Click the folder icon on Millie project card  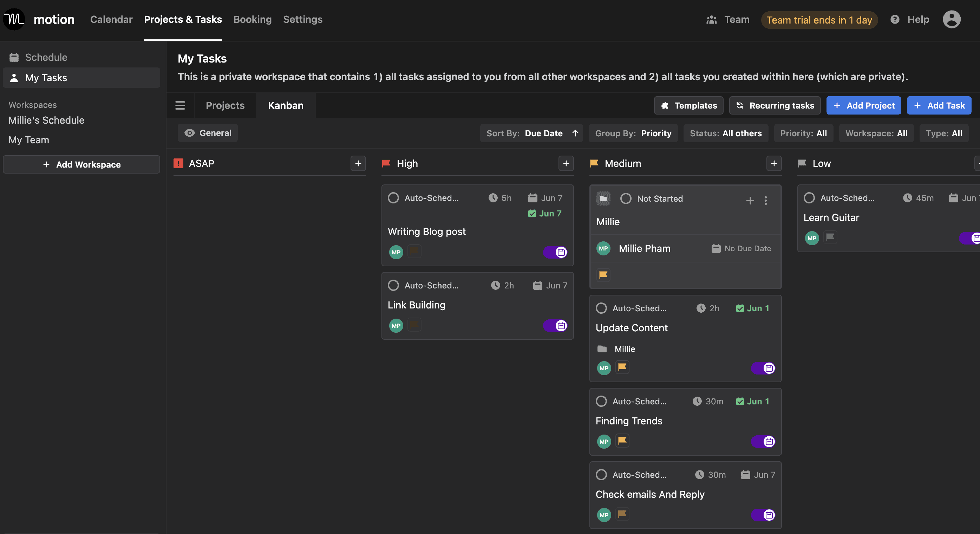point(603,198)
